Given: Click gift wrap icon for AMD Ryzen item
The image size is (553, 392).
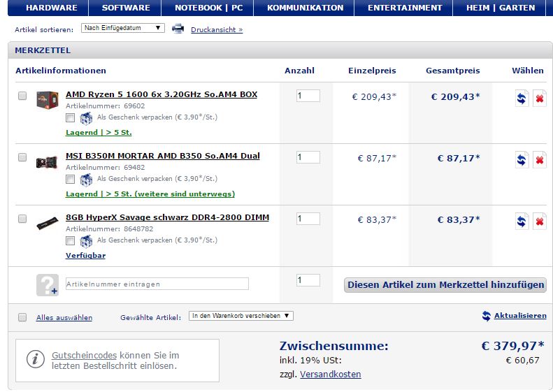Looking at the screenshot, I should pos(86,118).
